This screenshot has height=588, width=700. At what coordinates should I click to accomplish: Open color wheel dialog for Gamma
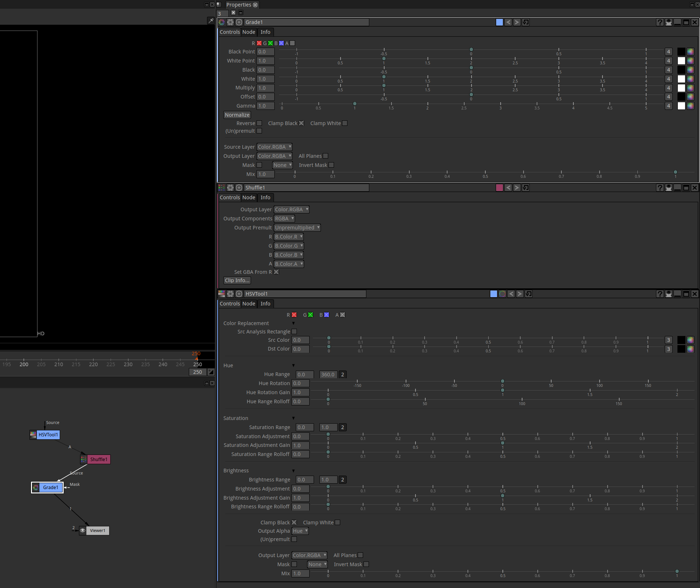pos(690,106)
